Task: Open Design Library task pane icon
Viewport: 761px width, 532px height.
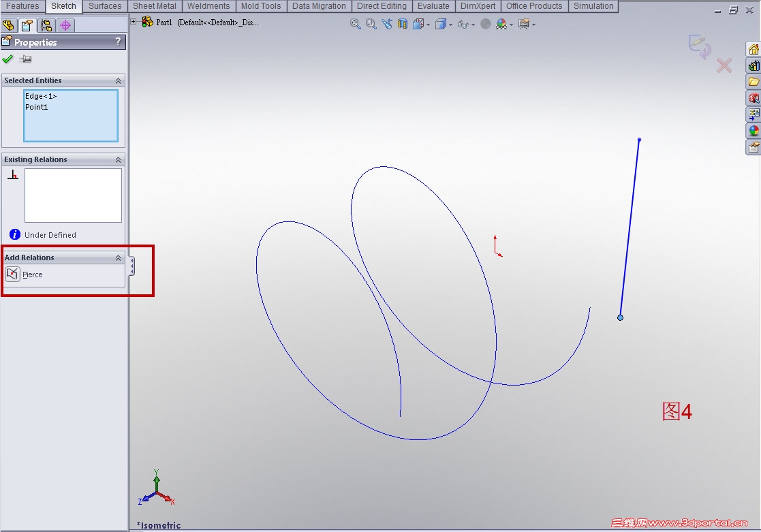Action: click(x=754, y=65)
